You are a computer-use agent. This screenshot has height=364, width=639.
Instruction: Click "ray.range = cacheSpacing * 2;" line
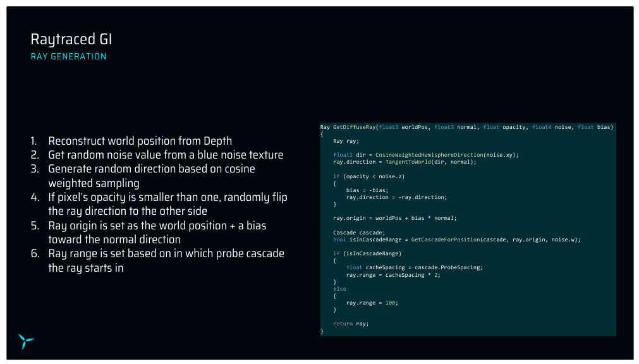pos(393,275)
